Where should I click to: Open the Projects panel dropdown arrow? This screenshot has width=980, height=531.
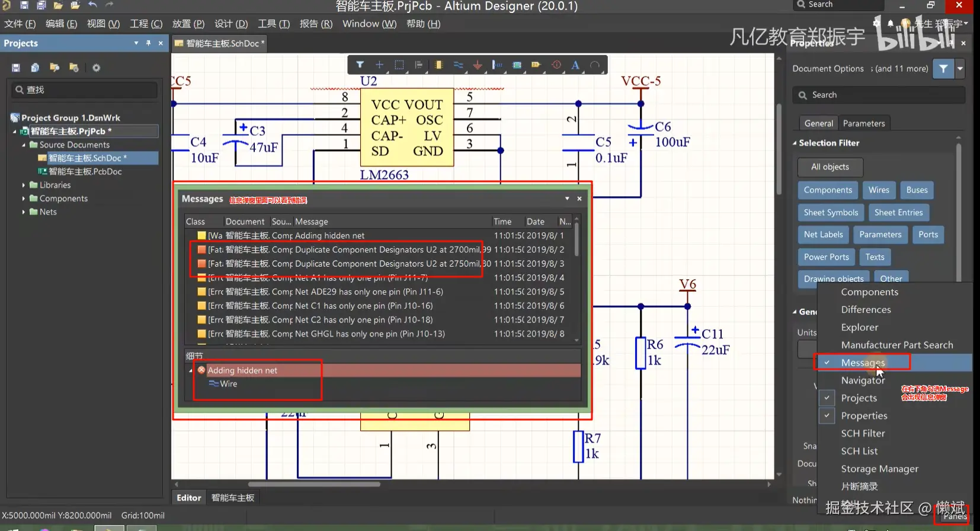click(136, 43)
